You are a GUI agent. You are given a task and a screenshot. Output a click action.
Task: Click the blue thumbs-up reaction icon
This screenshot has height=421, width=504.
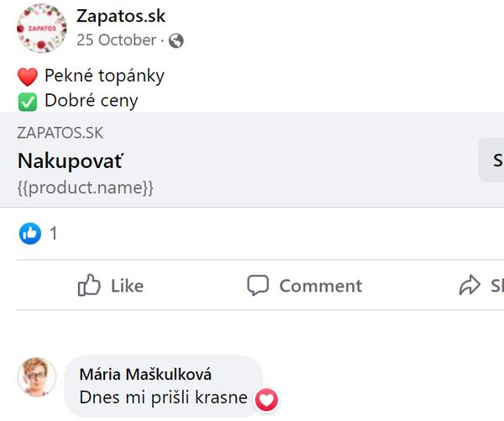coord(30,234)
